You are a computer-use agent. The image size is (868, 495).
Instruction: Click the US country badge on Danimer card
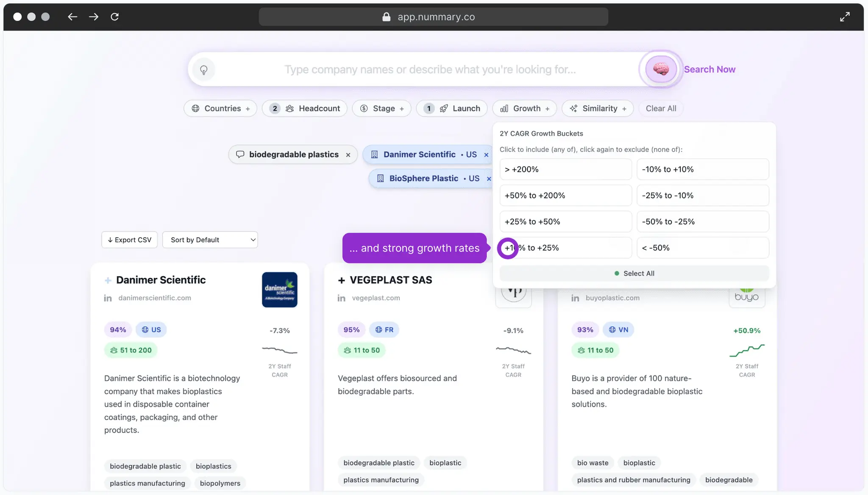point(151,330)
